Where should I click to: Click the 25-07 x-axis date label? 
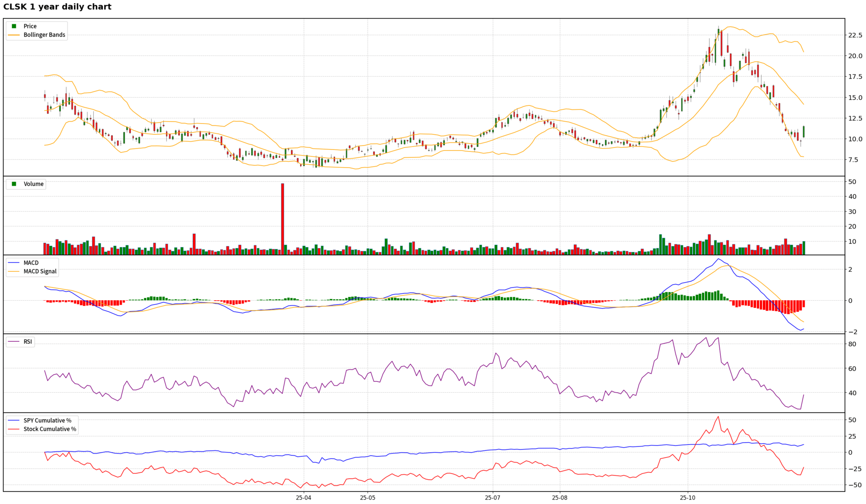click(493, 498)
